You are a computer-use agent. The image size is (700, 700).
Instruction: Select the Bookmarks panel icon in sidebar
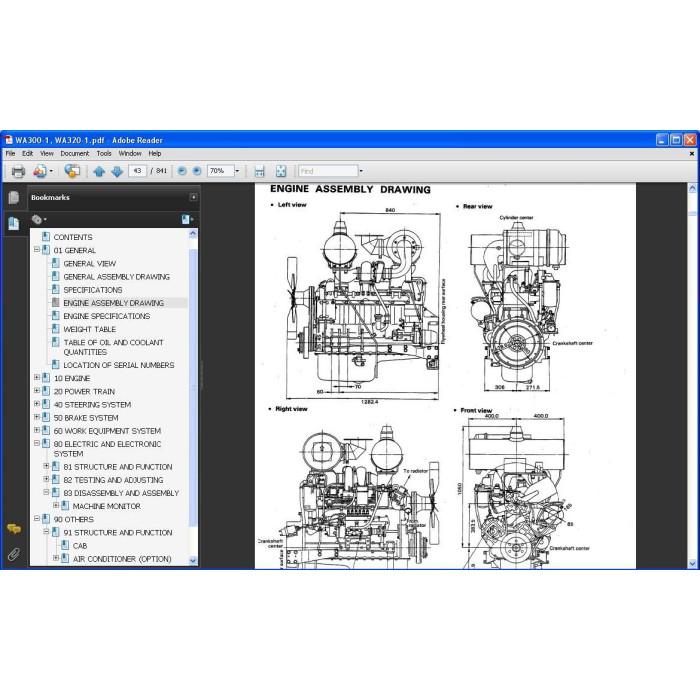click(x=14, y=224)
